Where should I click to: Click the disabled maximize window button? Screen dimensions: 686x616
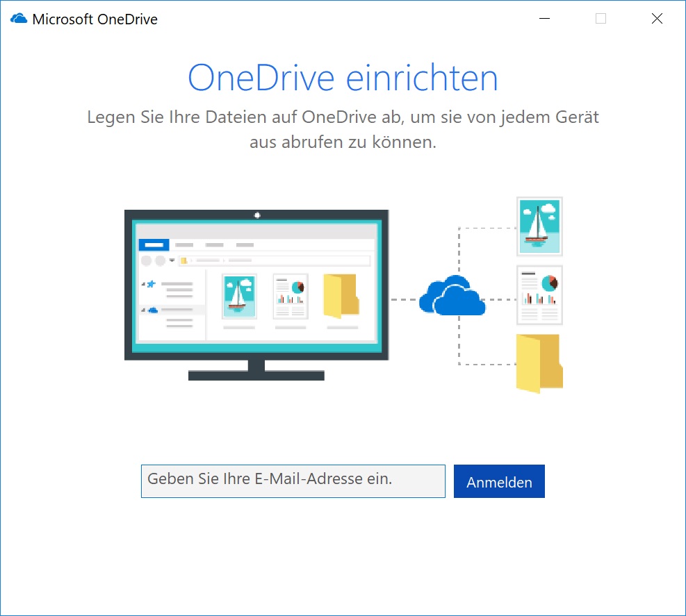coord(601,18)
